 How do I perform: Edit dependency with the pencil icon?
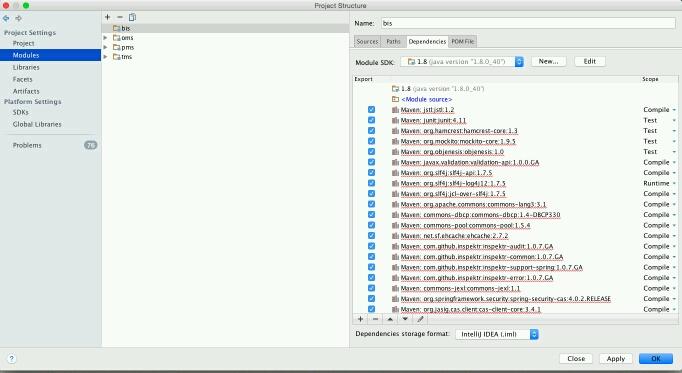point(420,319)
